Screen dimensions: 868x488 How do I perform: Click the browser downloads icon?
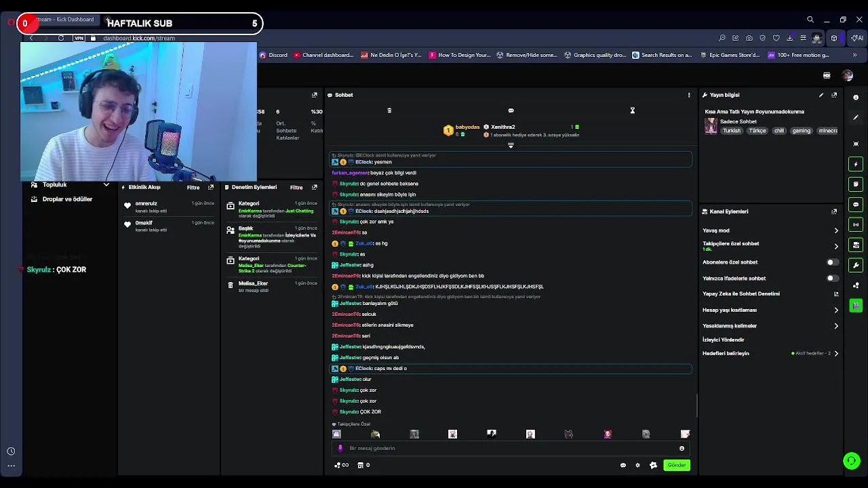(x=789, y=38)
